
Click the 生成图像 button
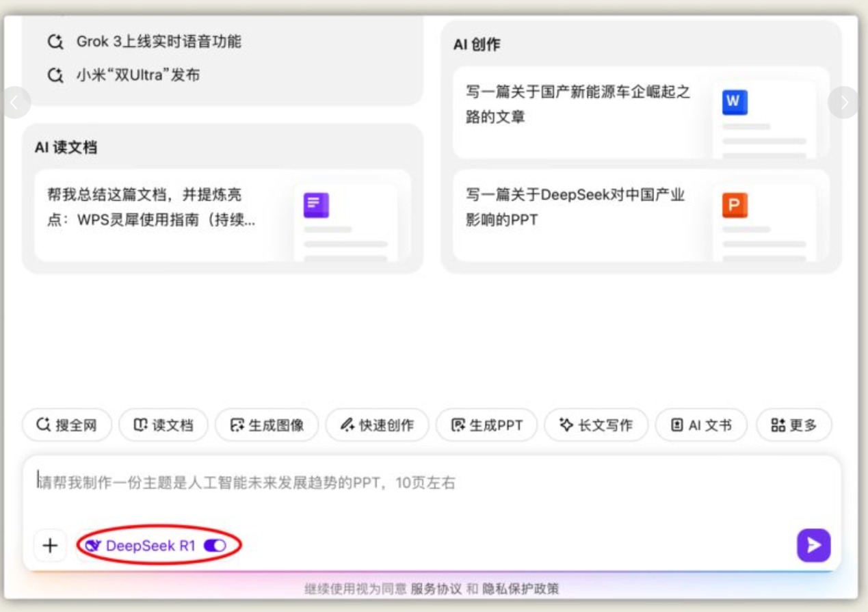click(267, 425)
